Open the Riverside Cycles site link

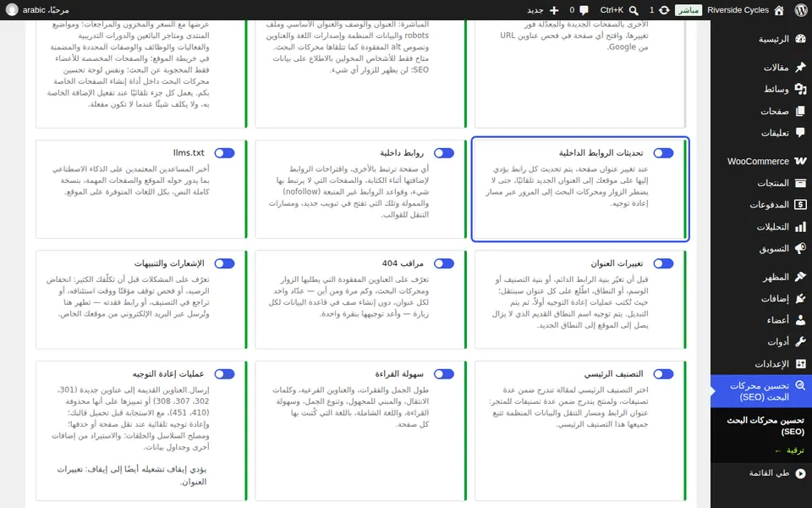(738, 10)
